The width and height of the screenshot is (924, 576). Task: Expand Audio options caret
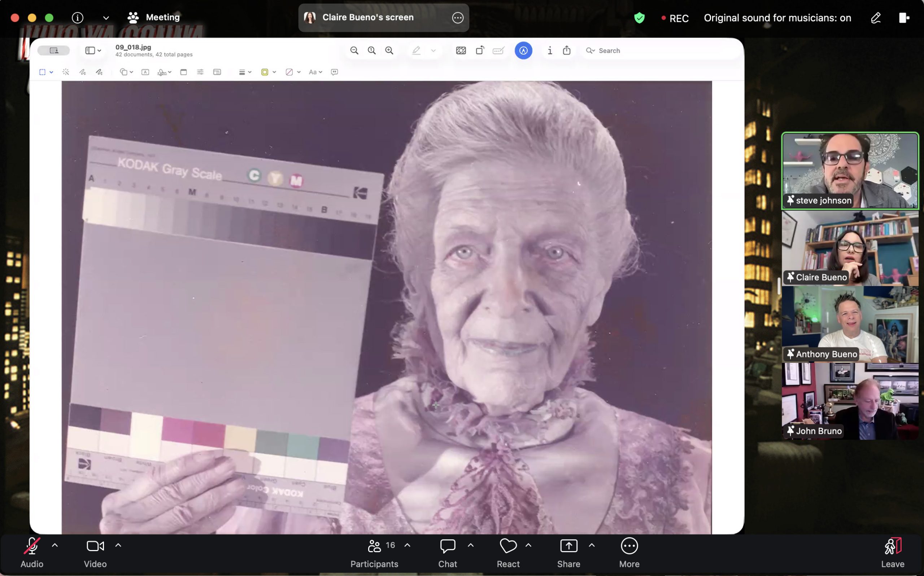[x=55, y=545]
